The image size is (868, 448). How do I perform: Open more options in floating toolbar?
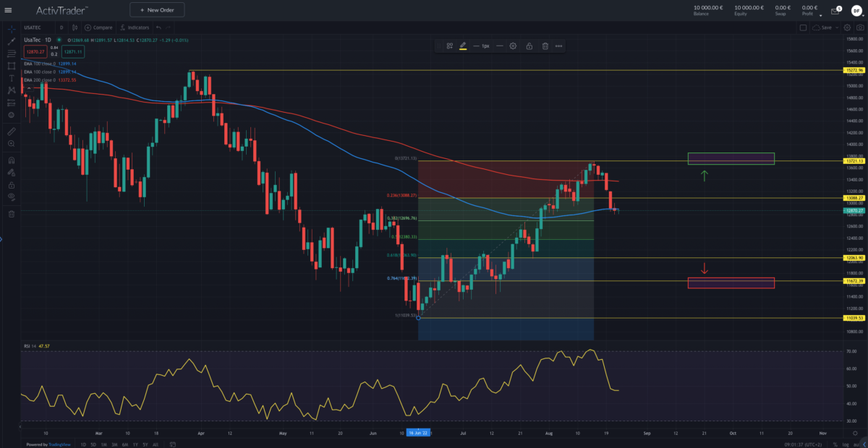pos(559,46)
